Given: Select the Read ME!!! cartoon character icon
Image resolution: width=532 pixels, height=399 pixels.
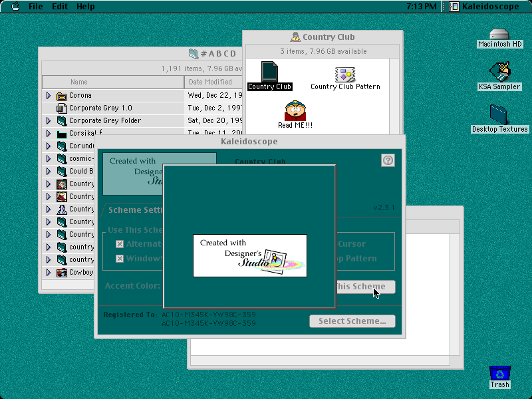Looking at the screenshot, I should 295,110.
